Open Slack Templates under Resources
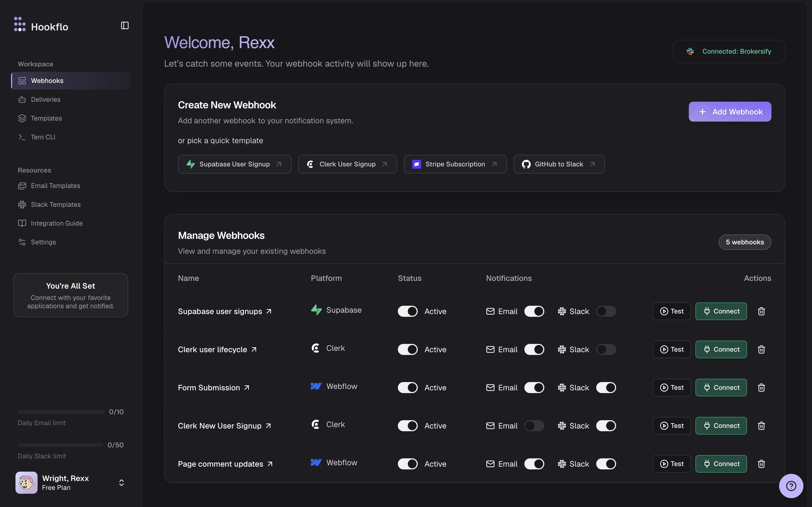The image size is (812, 507). pyautogui.click(x=71, y=205)
